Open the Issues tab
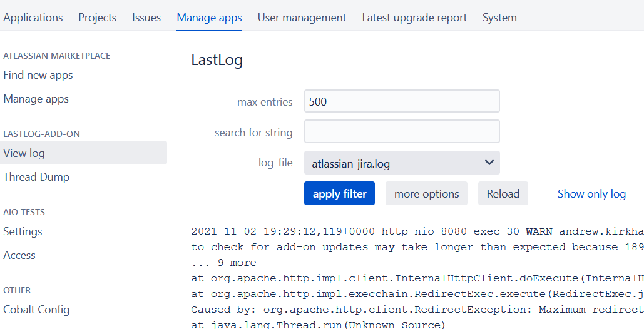The height and width of the screenshot is (329, 644). point(146,18)
